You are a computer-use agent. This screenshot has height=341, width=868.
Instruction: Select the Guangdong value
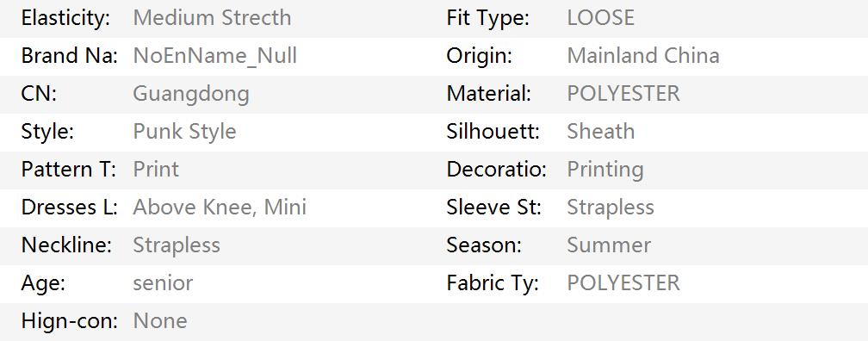(x=191, y=94)
